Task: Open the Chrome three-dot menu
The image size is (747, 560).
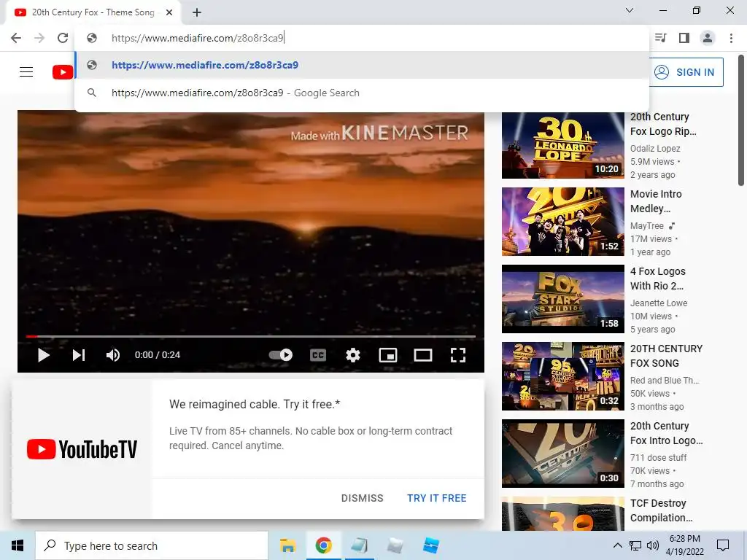Action: (731, 38)
